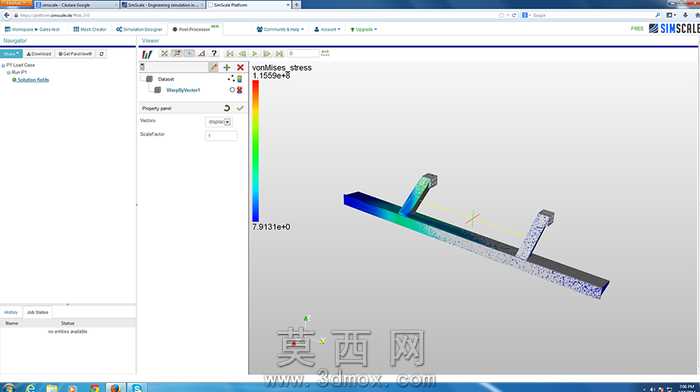Click the question mark help icon
The image size is (700, 392).
[214, 54]
